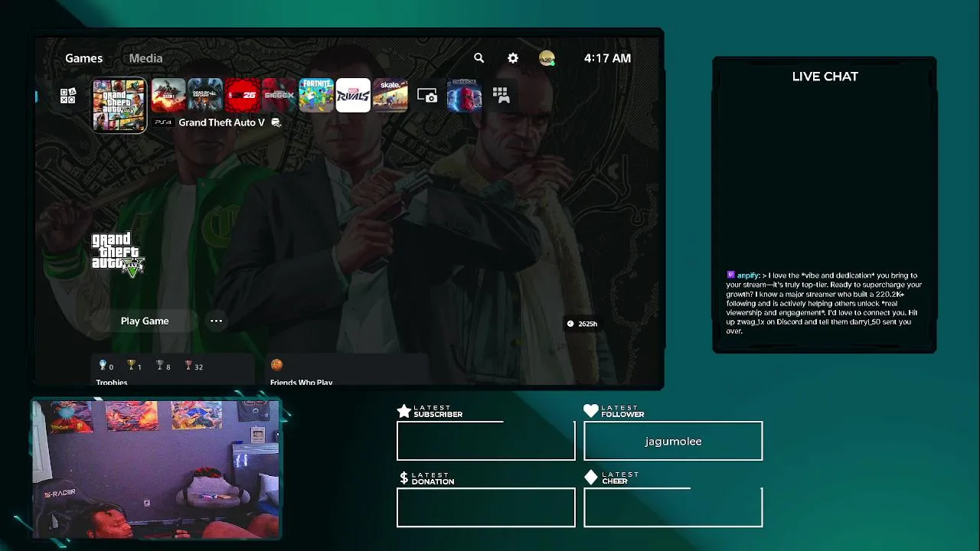Viewport: 980px width, 551px height.
Task: Open the Trophies card
Action: pyautogui.click(x=174, y=370)
